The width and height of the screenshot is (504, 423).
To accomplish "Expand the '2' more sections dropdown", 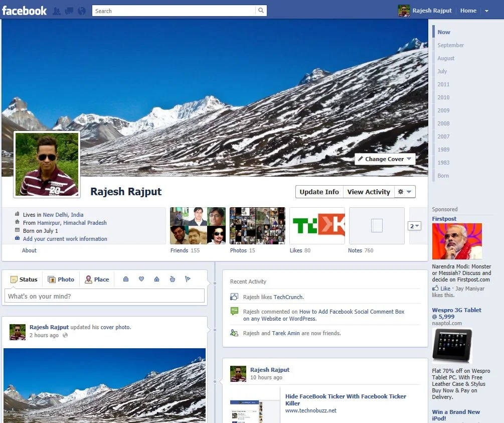I will [x=414, y=226].
